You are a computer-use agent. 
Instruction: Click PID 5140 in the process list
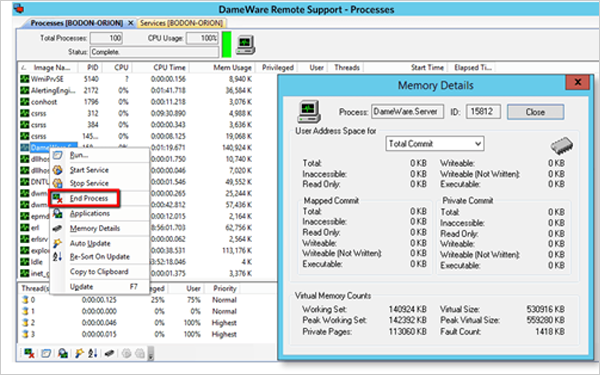tap(91, 79)
